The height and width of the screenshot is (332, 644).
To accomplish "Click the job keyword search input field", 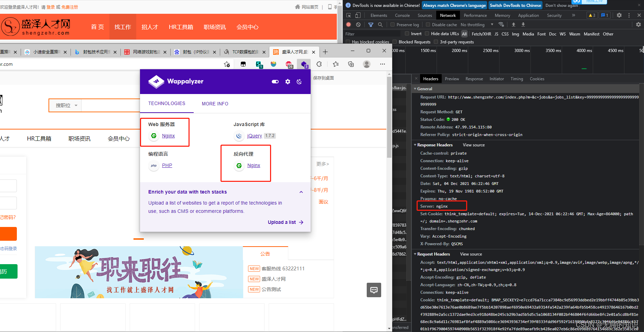I will [x=111, y=105].
